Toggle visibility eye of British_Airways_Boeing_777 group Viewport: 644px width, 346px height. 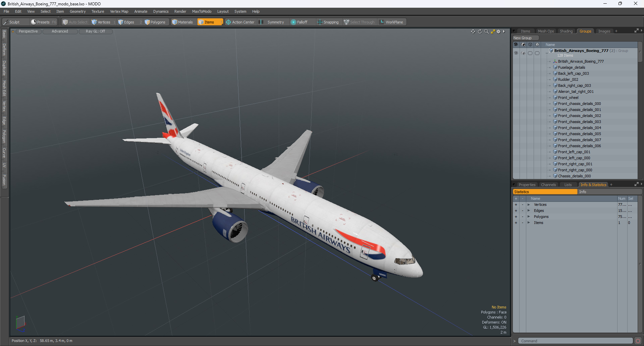[516, 53]
